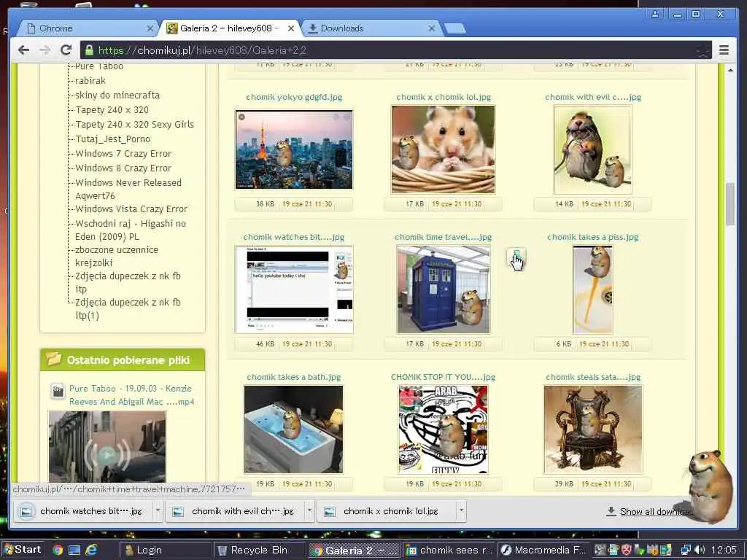747x560 pixels.
Task: Click file icon of chomik with evil download
Action: [x=178, y=511]
